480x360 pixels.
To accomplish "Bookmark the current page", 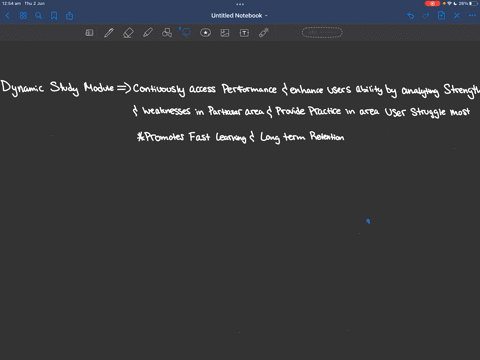I will (54, 16).
